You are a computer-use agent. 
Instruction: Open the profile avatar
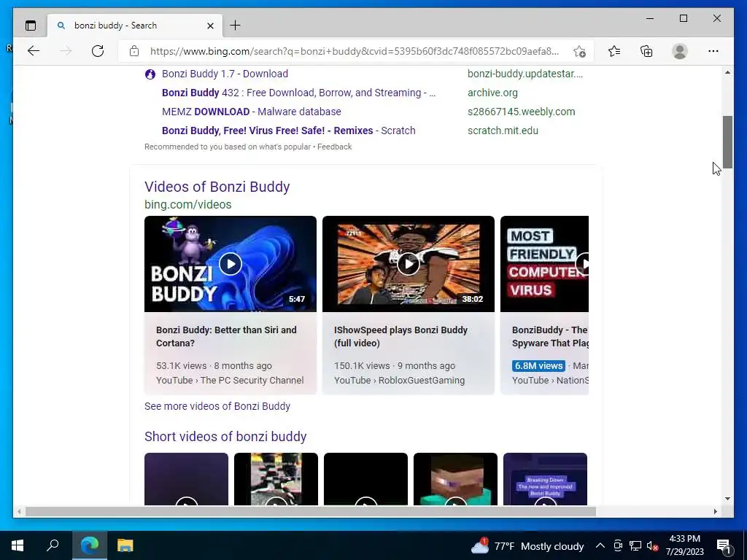pos(680,51)
